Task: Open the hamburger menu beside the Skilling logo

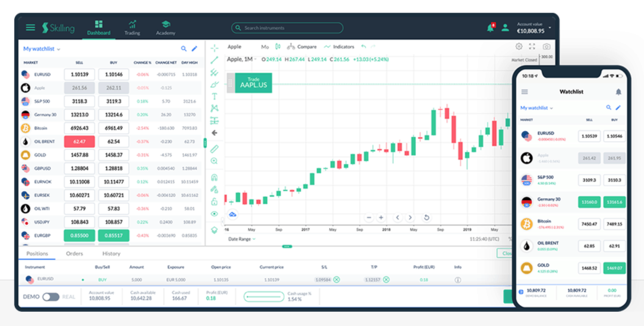Action: pos(30,27)
